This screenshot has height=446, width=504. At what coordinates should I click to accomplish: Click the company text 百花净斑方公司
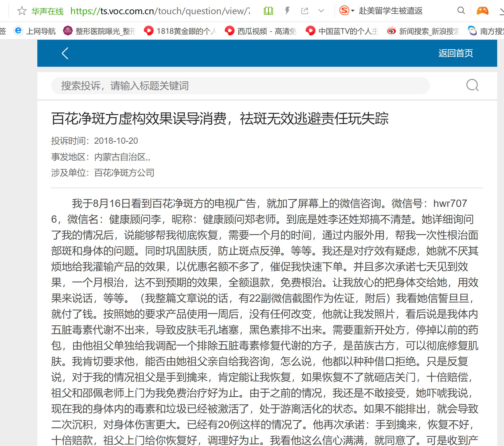tap(124, 173)
